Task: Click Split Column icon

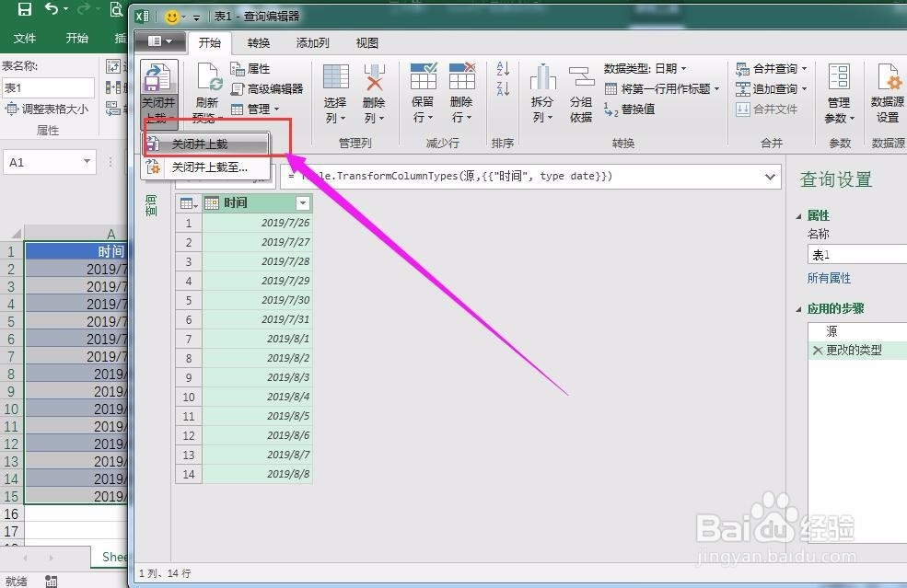Action: [x=542, y=77]
